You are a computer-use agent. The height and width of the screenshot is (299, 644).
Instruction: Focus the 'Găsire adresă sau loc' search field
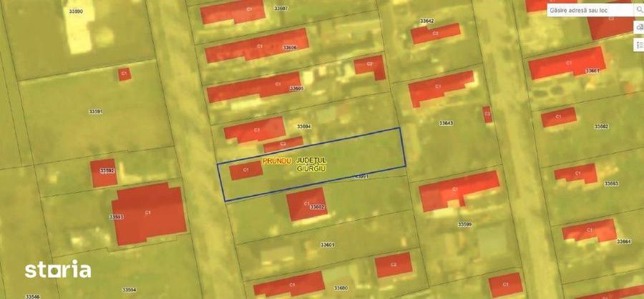tap(590, 10)
